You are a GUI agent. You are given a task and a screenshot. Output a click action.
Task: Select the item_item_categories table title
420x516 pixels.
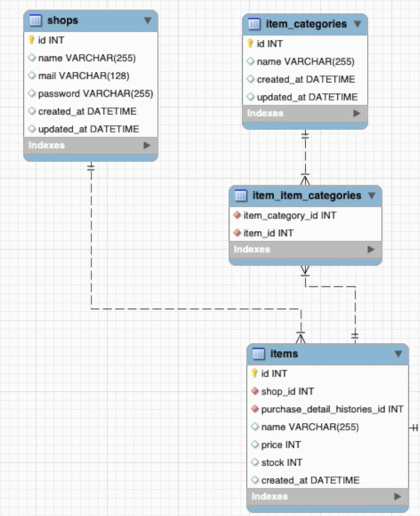tap(307, 195)
